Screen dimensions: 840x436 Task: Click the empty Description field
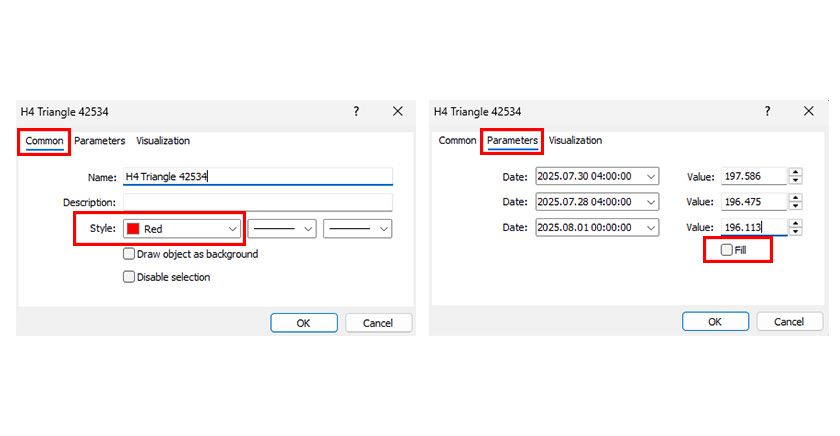257,202
